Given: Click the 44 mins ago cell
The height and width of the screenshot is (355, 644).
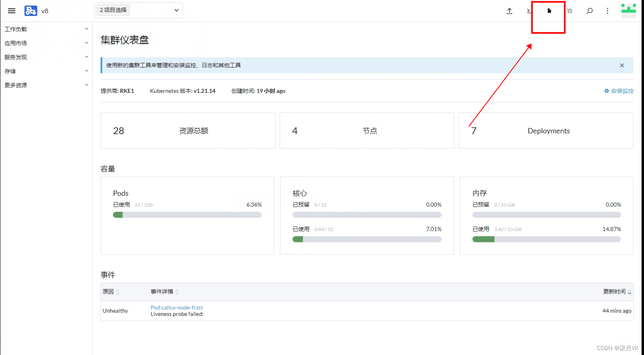Looking at the screenshot, I should pyautogui.click(x=617, y=311).
